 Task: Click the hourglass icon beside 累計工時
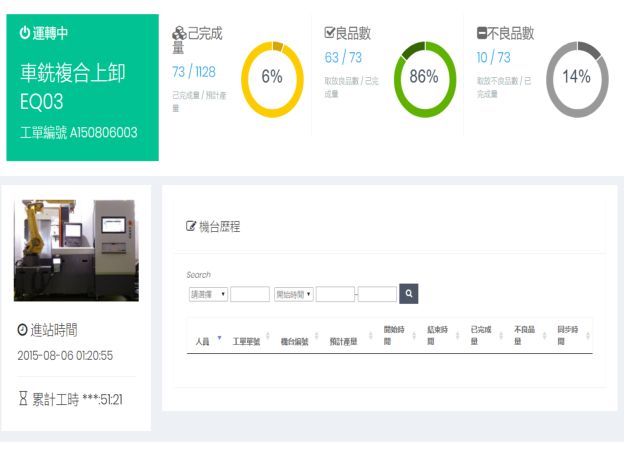[x=23, y=400]
